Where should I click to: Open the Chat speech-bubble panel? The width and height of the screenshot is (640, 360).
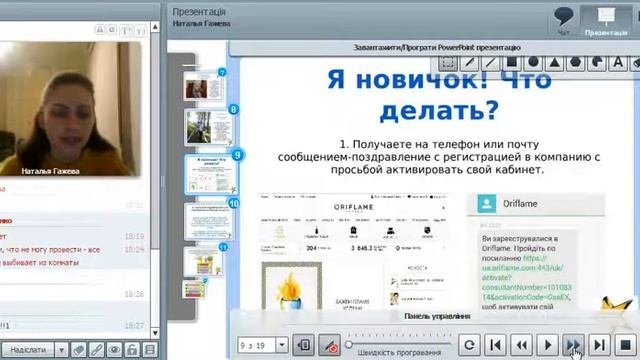pos(564,20)
